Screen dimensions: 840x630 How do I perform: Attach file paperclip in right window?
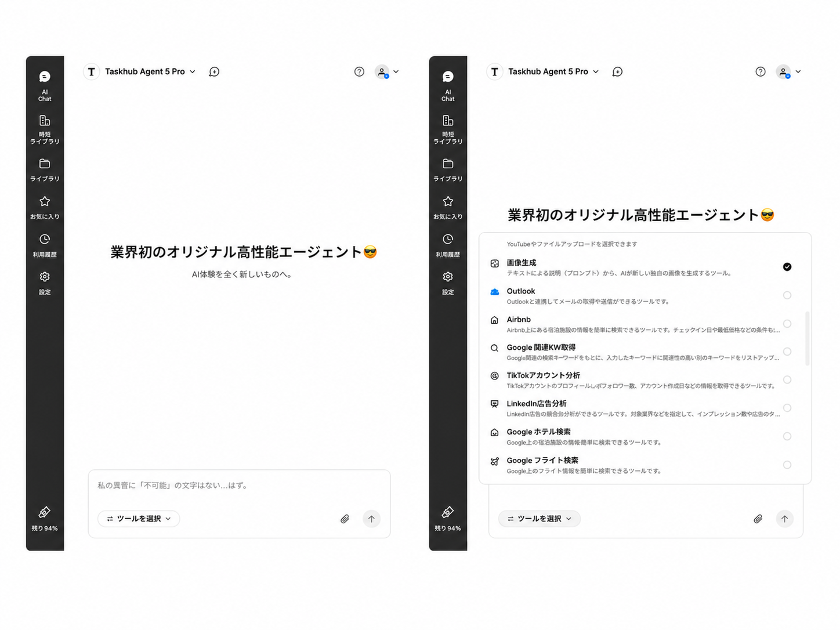[x=758, y=519]
